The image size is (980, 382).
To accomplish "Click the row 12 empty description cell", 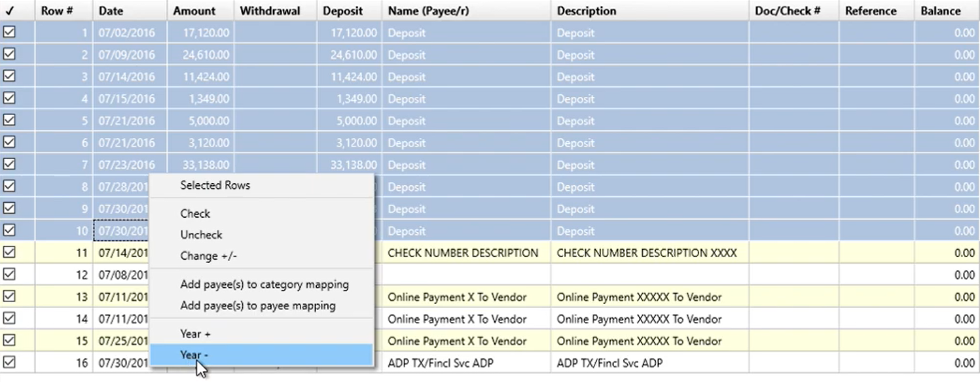I will tap(650, 275).
